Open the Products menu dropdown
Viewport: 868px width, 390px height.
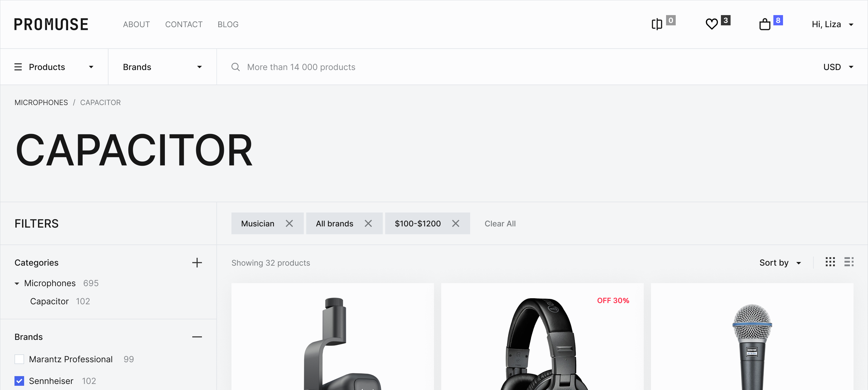point(54,67)
